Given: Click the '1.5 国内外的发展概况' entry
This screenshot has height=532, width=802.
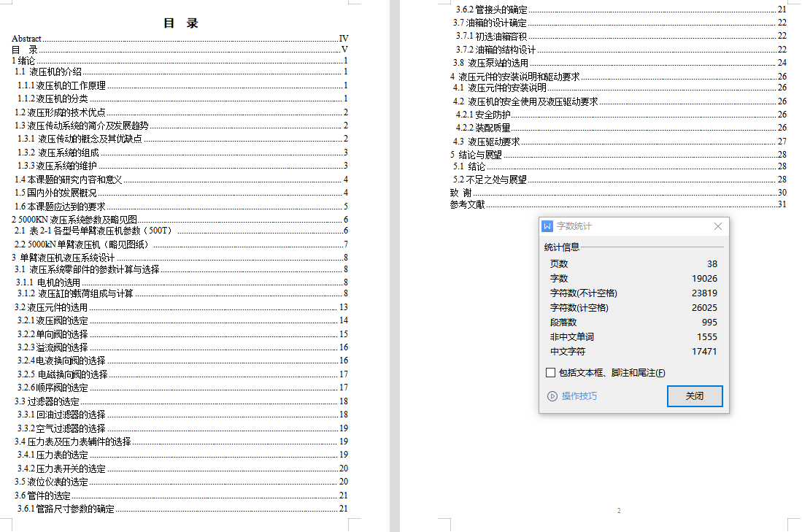Looking at the screenshot, I should (180, 193).
